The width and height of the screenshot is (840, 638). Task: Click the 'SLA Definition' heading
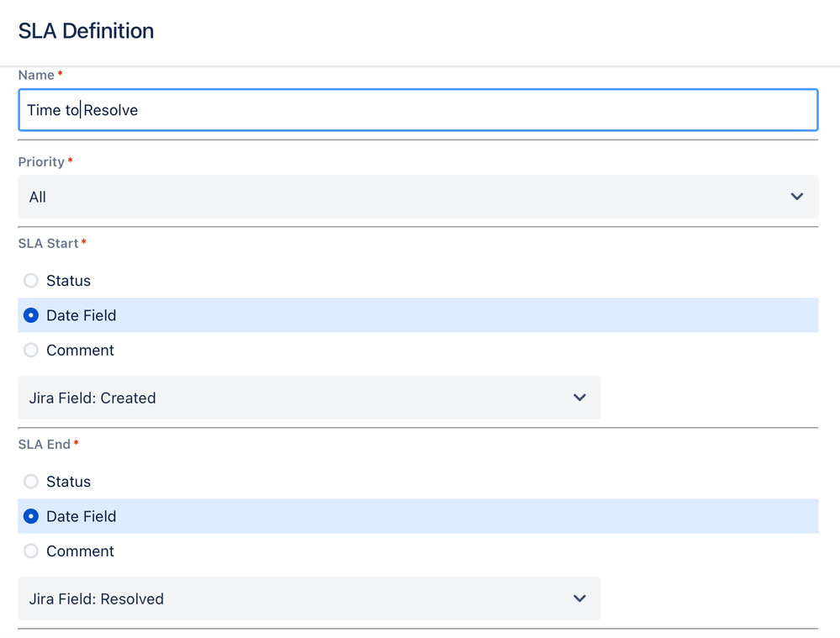(x=86, y=31)
